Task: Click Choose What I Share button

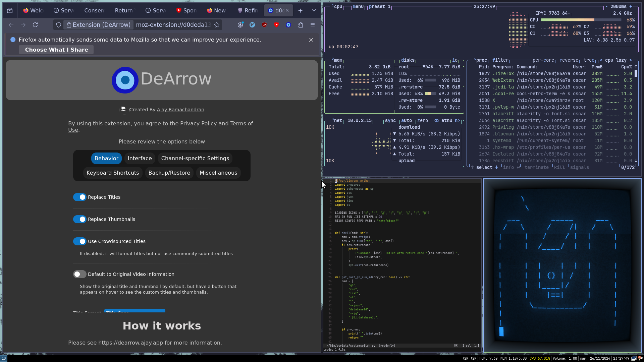Action: (56, 50)
